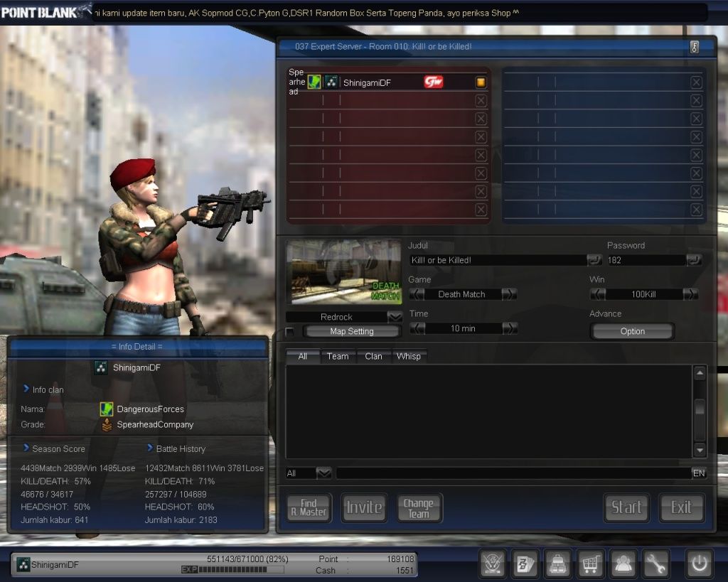Click the chat scrollbar down arrow
This screenshot has width=728, height=582.
[x=700, y=450]
